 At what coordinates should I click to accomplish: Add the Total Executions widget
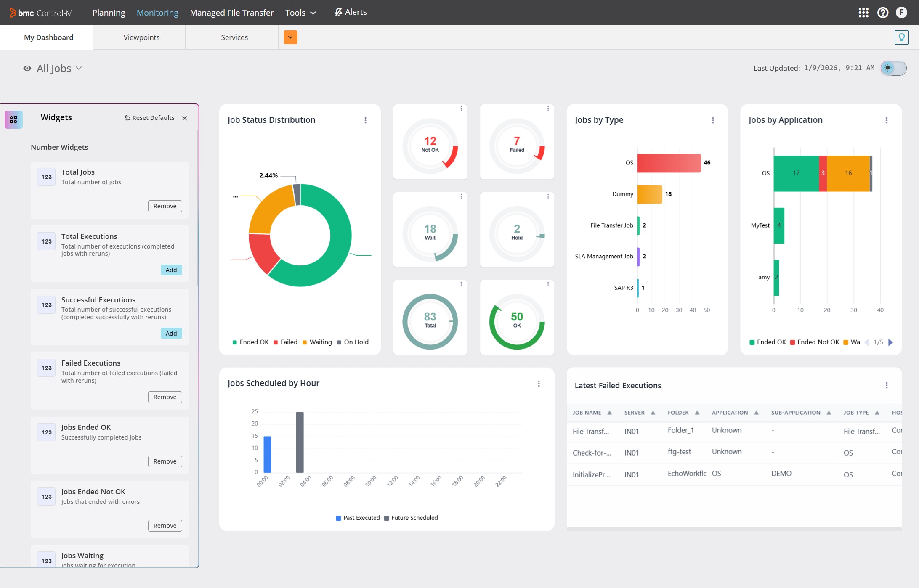(x=171, y=270)
